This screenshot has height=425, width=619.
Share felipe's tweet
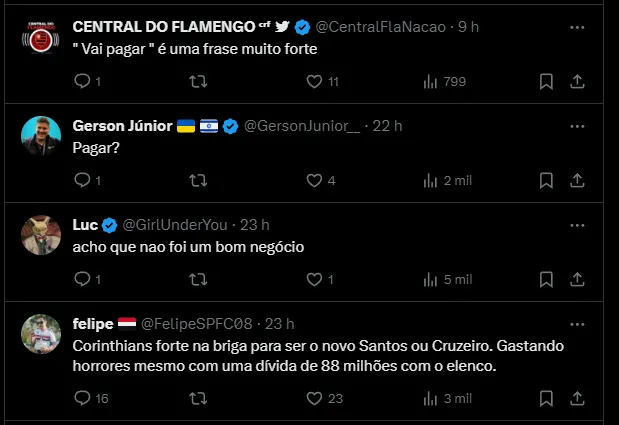576,398
